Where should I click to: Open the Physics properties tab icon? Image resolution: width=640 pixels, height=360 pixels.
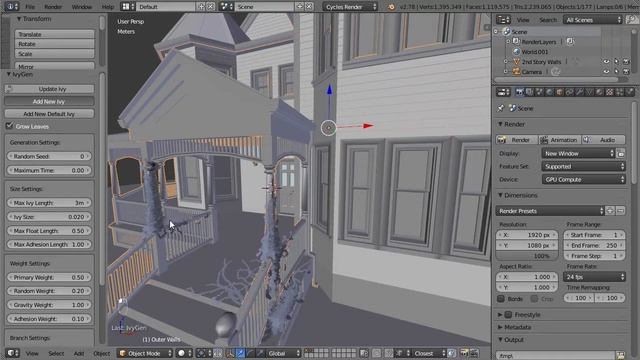pos(629,92)
